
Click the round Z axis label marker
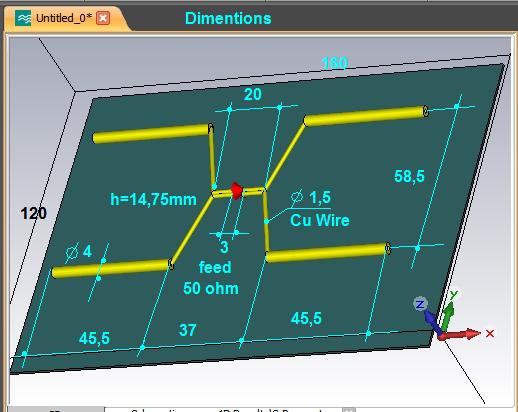[420, 304]
